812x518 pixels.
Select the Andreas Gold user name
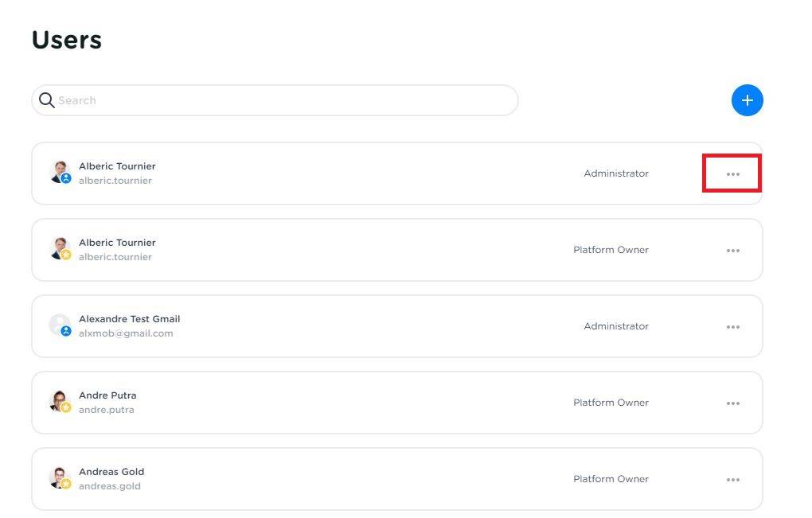(111, 472)
